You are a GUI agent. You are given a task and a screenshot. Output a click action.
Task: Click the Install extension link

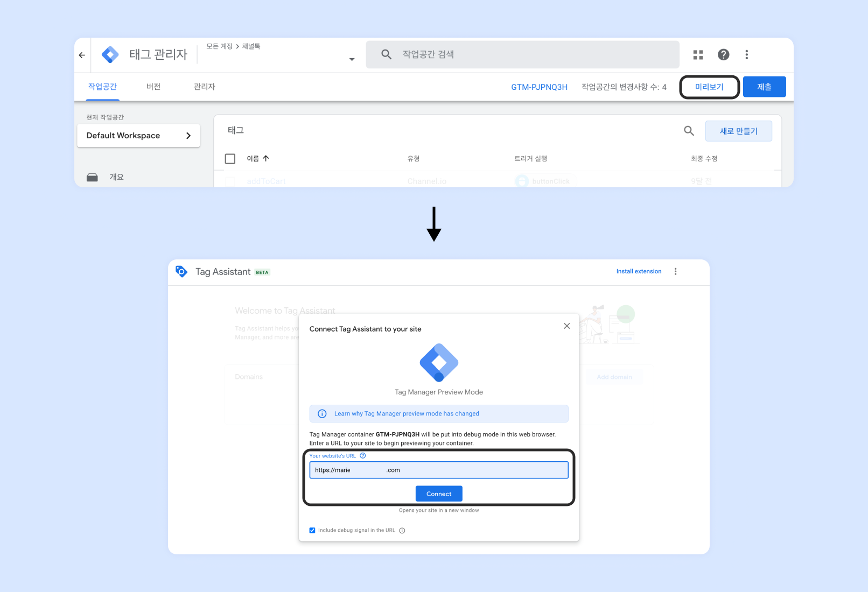click(639, 271)
